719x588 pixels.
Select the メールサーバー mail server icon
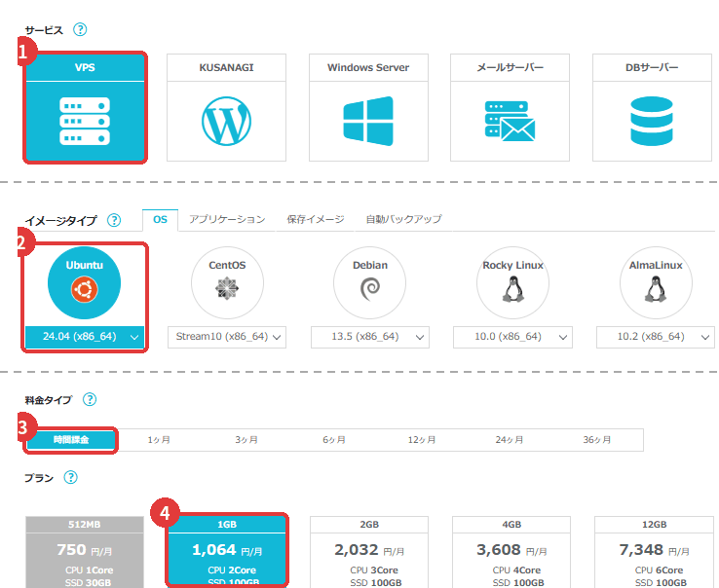coord(510,121)
